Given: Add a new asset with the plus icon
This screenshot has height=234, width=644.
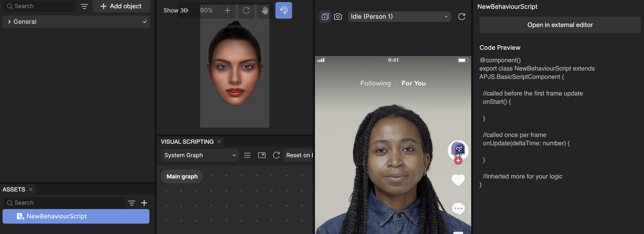Looking at the screenshot, I should tap(144, 203).
